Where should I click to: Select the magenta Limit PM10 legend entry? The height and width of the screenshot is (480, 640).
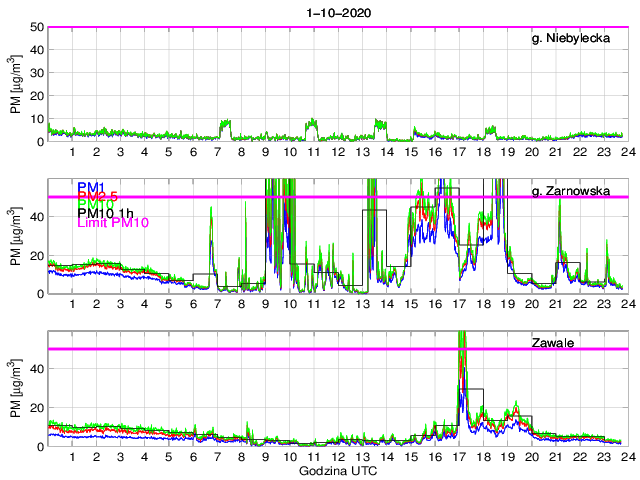[x=113, y=223]
